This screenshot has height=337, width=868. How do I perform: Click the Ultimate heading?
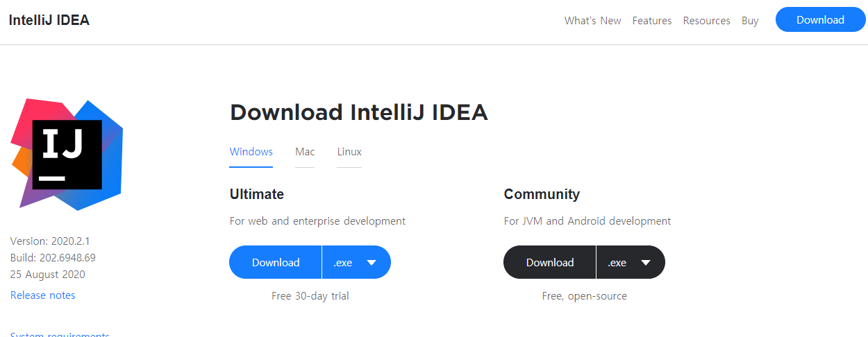(257, 194)
